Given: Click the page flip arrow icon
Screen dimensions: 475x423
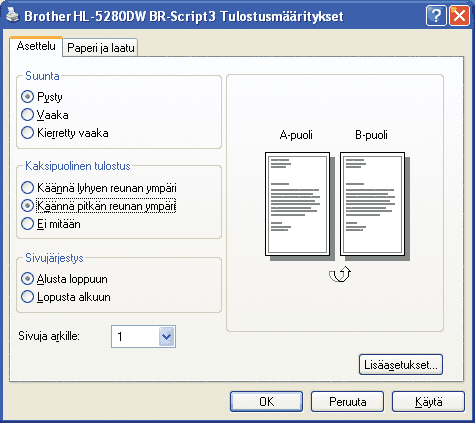Looking at the screenshot, I should [340, 274].
